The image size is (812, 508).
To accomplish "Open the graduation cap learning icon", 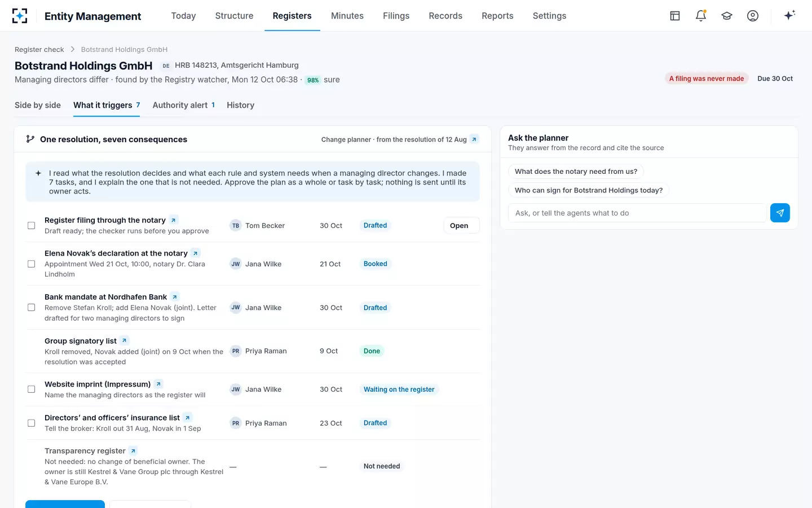I will click(x=727, y=16).
